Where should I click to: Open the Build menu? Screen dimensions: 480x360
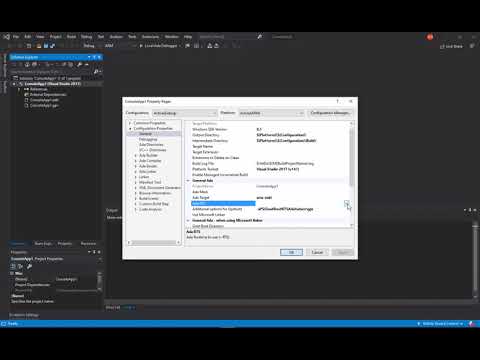coord(71,37)
